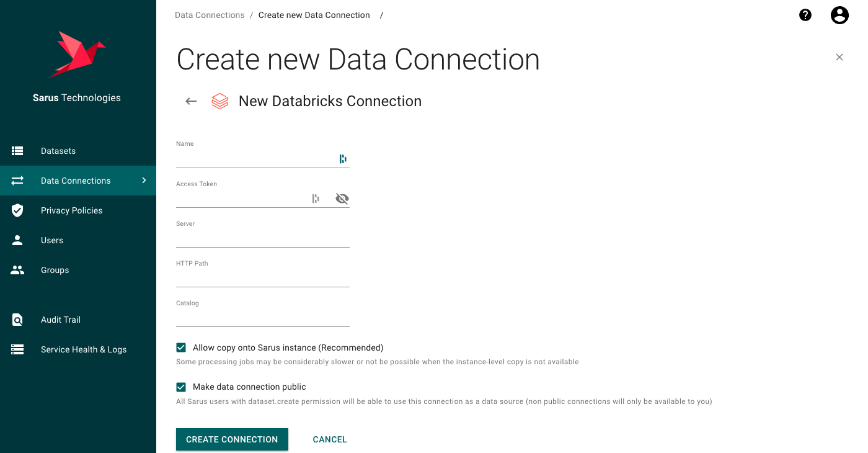Viewport: 868px width, 453px height.
Task: Go to Privacy Policies page
Action: click(71, 210)
